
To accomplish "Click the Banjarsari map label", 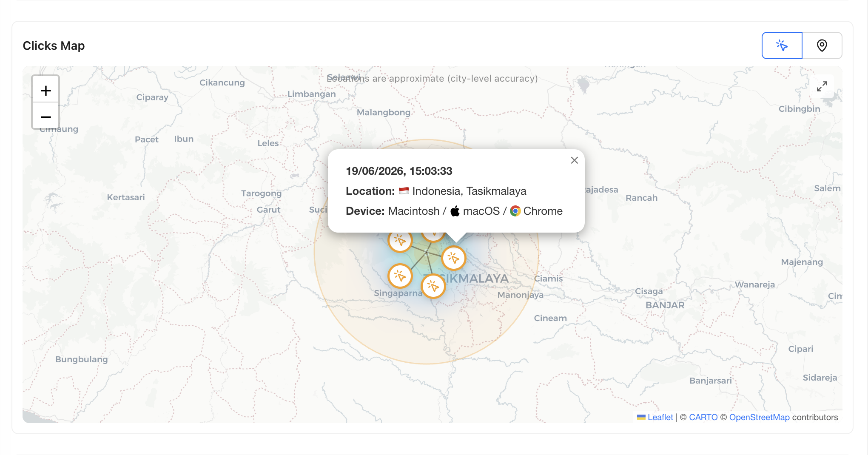I will (x=710, y=381).
